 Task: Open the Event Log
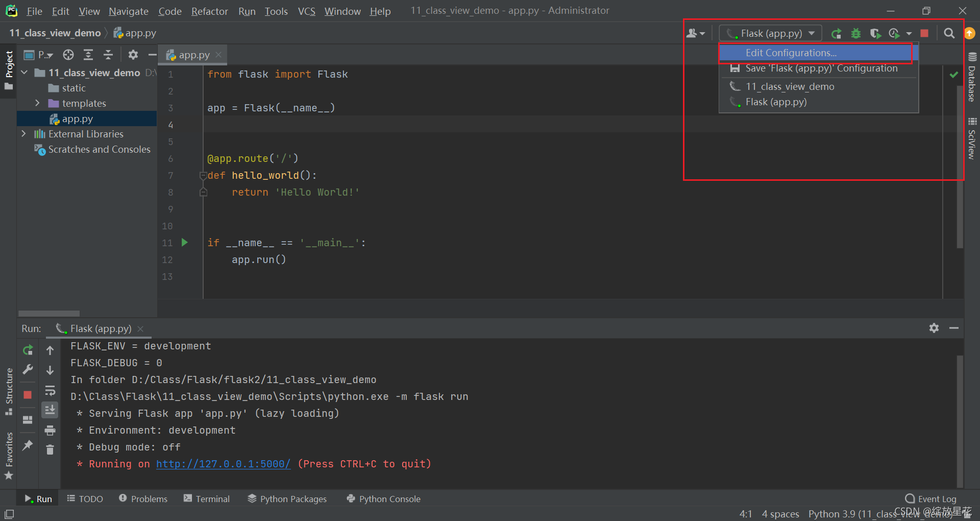pos(930,499)
